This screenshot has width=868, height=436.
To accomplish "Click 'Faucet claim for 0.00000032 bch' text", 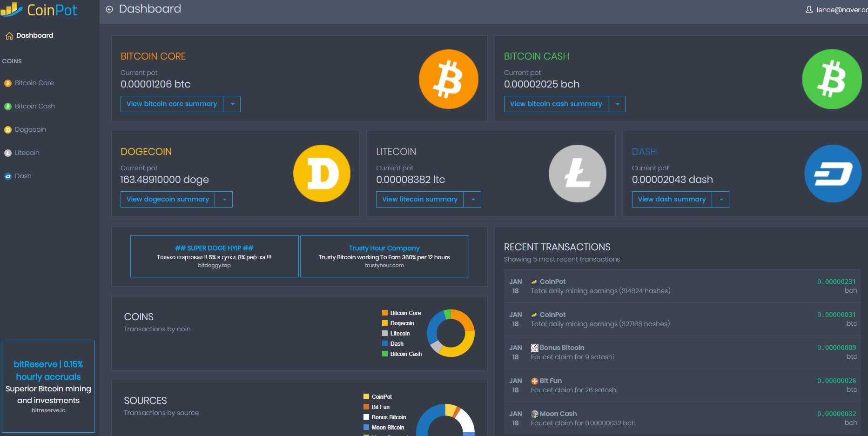I will click(583, 423).
